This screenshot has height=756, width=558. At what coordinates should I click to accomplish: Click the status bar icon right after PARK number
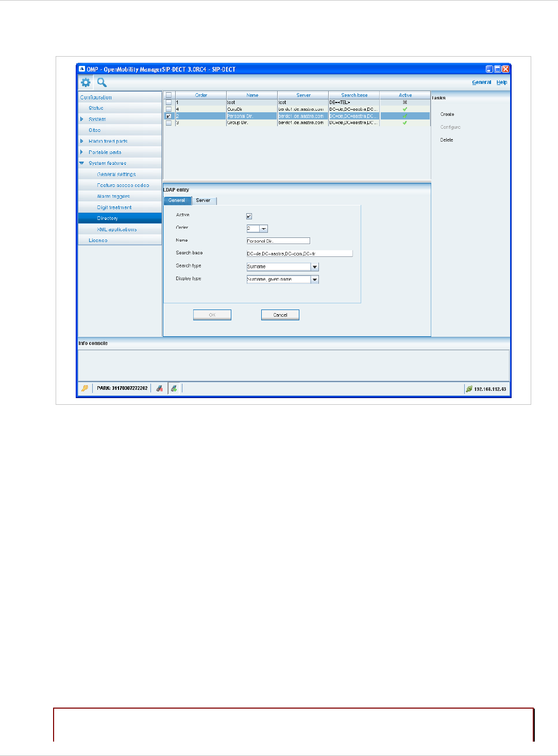(x=160, y=388)
